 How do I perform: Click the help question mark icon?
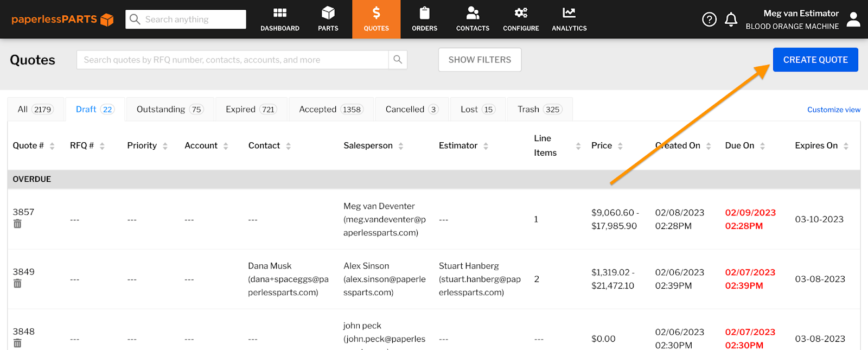point(709,20)
